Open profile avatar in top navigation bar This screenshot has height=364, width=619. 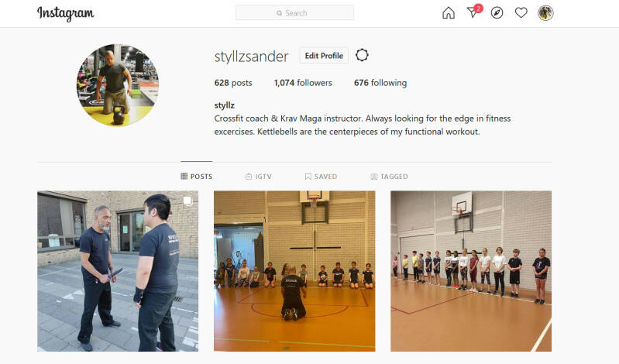click(x=545, y=13)
